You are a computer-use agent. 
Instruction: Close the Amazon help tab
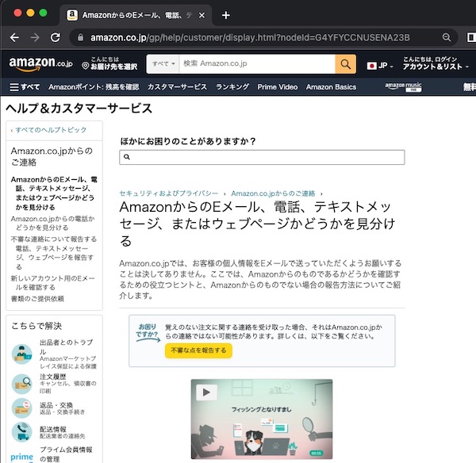202,15
